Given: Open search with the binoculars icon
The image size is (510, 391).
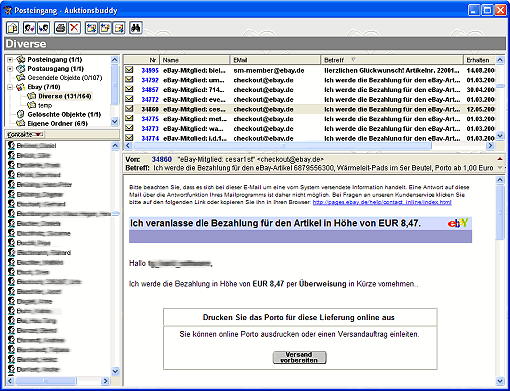Looking at the screenshot, I should coord(136,28).
